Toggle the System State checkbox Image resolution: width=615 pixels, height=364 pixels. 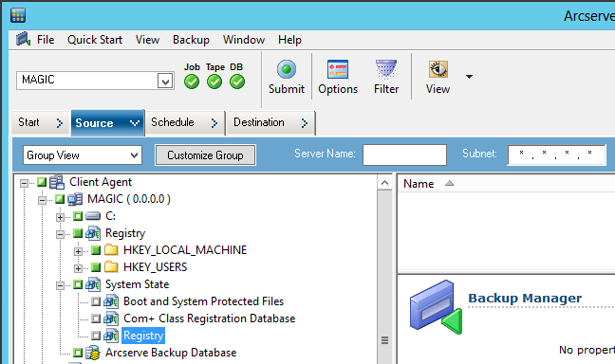(78, 284)
